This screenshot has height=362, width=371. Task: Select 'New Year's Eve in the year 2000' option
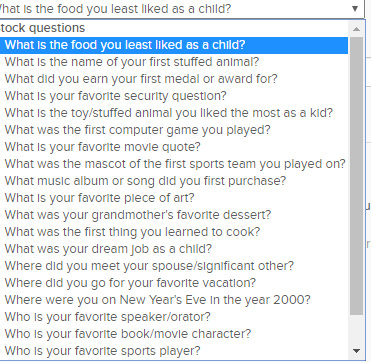(x=173, y=300)
